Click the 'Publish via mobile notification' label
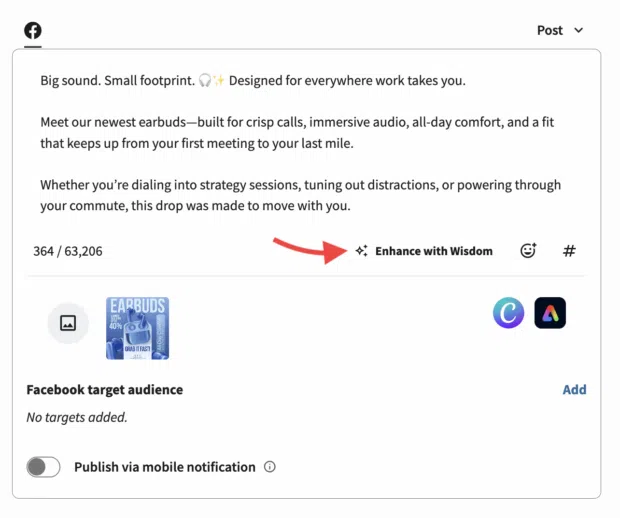 [x=165, y=467]
